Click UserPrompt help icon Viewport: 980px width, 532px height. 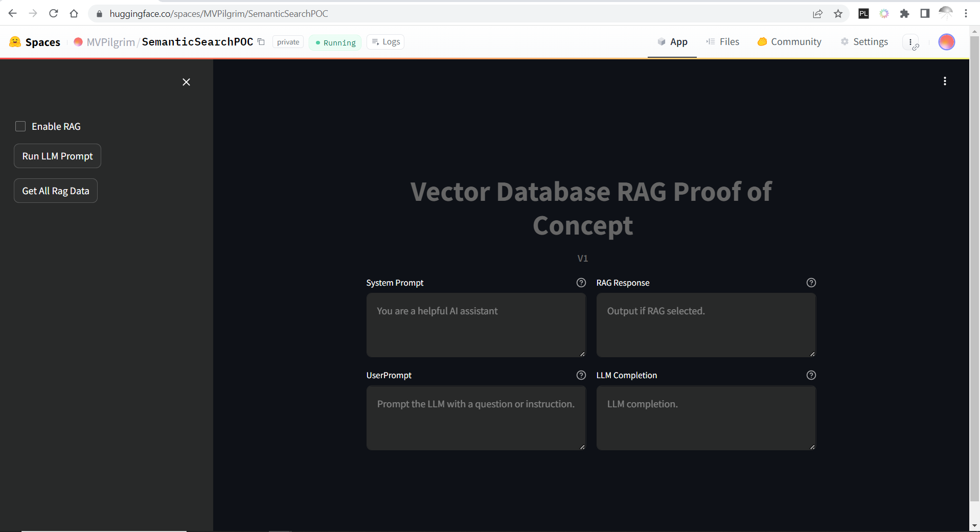[x=581, y=375]
